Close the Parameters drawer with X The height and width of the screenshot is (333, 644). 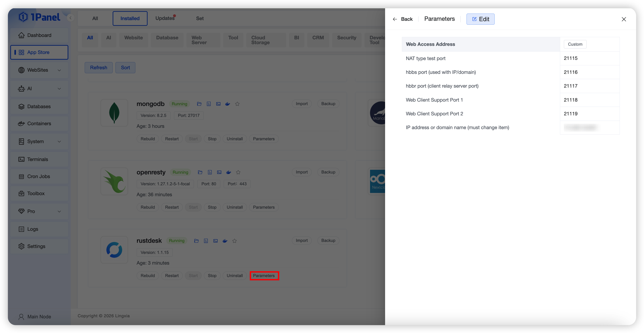pos(623,19)
